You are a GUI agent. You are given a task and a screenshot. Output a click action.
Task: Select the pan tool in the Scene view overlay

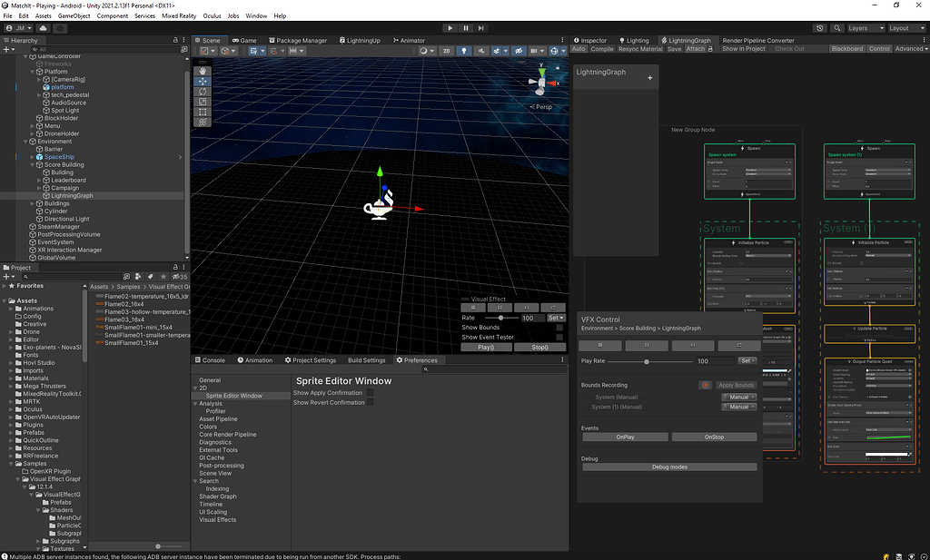202,72
